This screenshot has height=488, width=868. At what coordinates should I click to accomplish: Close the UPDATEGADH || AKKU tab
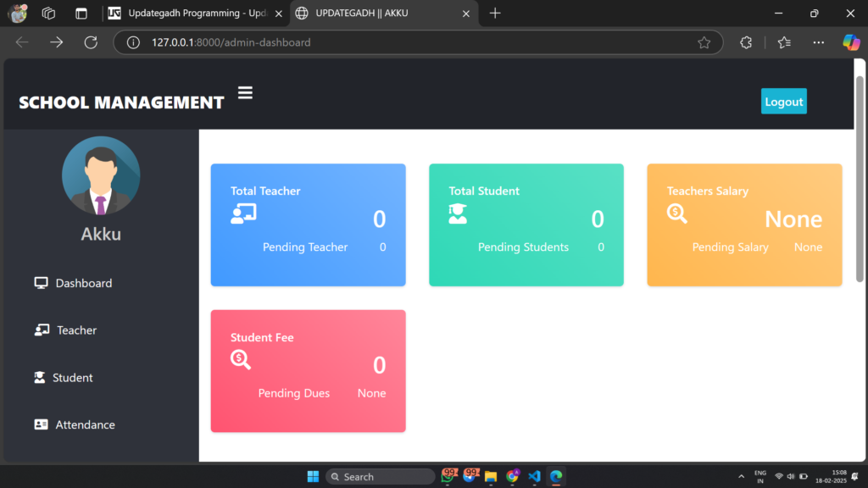466,14
